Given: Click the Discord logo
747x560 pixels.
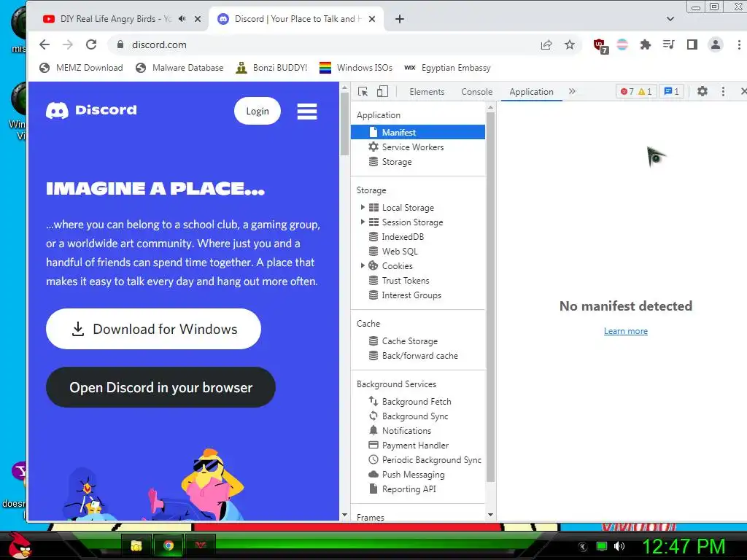Looking at the screenshot, I should click(x=91, y=110).
